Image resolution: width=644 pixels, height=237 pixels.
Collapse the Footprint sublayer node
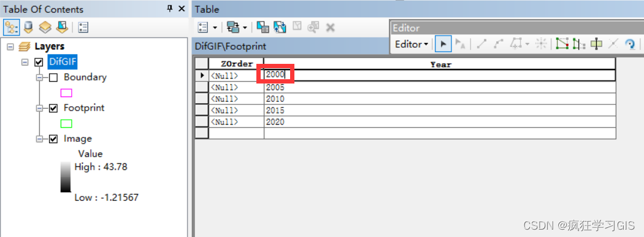pos(40,108)
